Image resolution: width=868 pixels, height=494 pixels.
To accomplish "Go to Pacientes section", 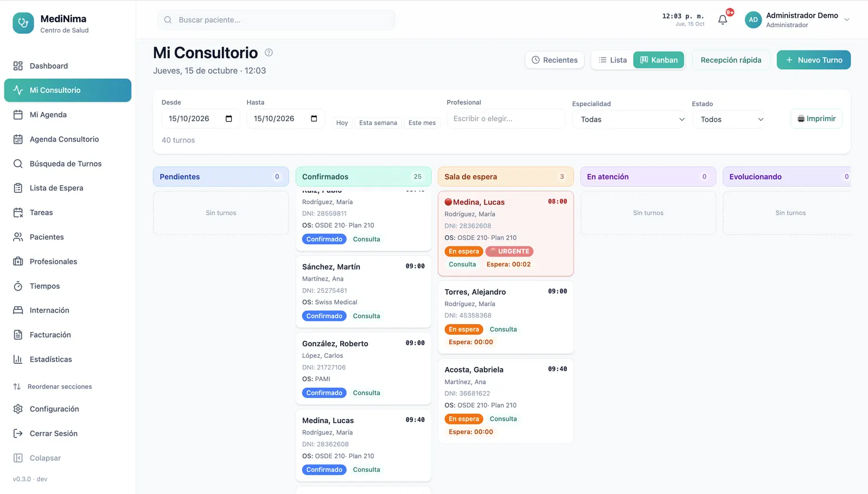I will [68, 237].
